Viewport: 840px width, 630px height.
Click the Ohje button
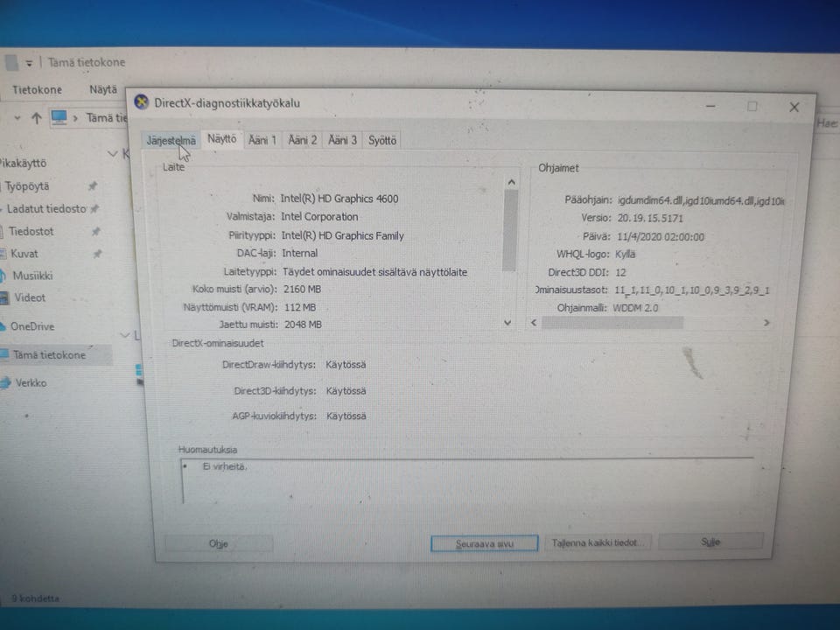coord(219,543)
